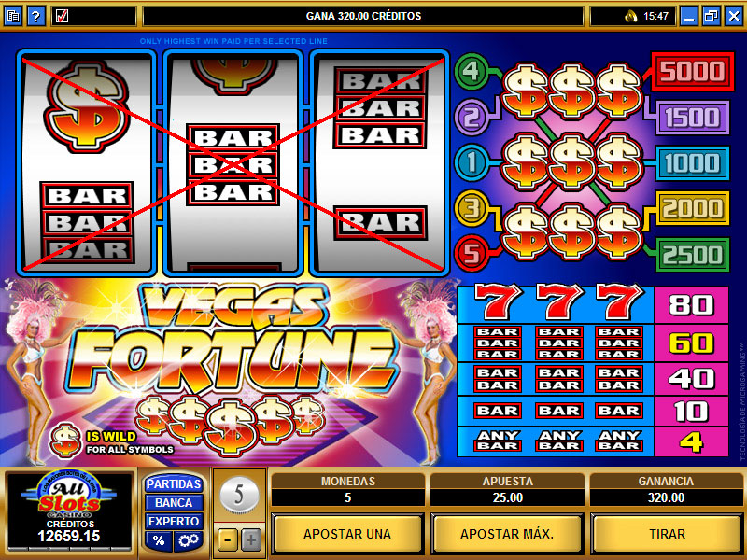Open the gear settings icon
Viewport: 747px width, 560px height.
point(189,540)
